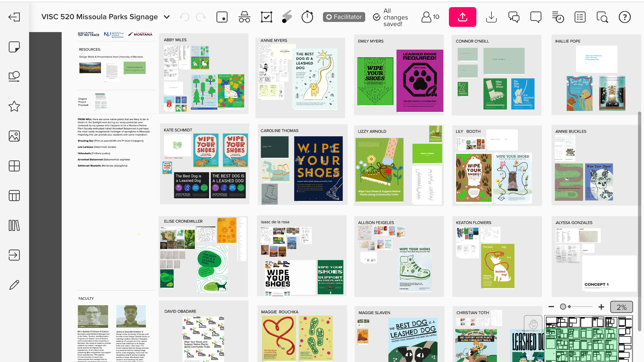Open the participants list showing 10
The image size is (644, 362).
[x=430, y=17]
